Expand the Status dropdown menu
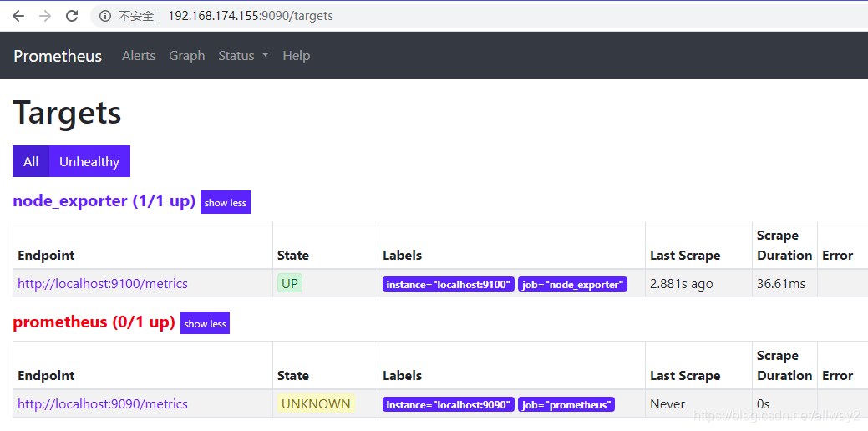This screenshot has width=868, height=431. [x=243, y=56]
